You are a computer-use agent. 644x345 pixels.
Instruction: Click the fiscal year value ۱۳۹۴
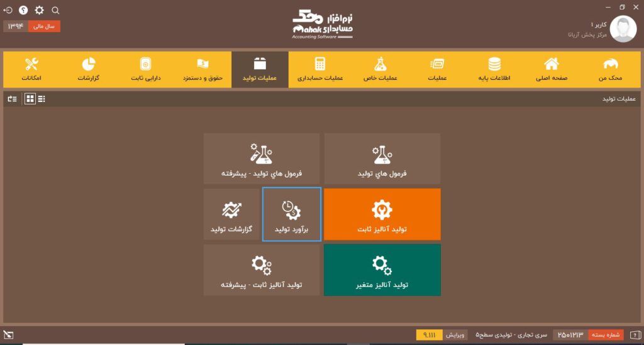click(x=16, y=26)
